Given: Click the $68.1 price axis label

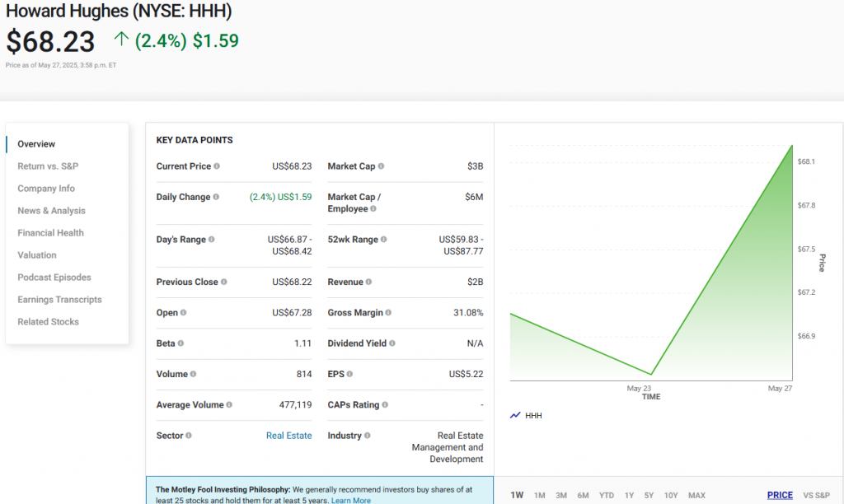Looking at the screenshot, I should click(806, 161).
